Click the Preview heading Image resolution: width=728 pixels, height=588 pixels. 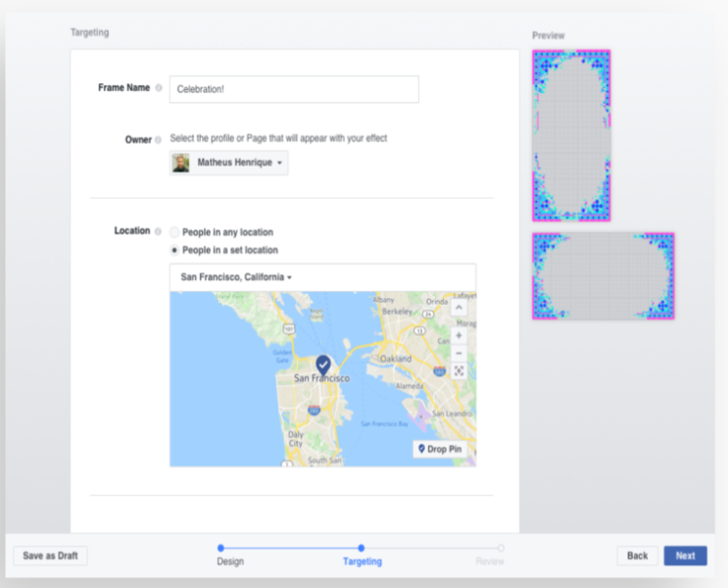[549, 35]
